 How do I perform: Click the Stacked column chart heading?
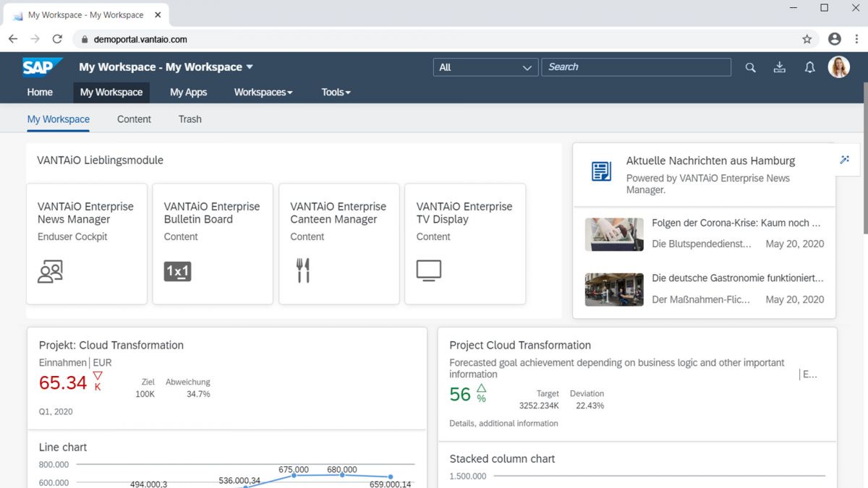coord(502,459)
